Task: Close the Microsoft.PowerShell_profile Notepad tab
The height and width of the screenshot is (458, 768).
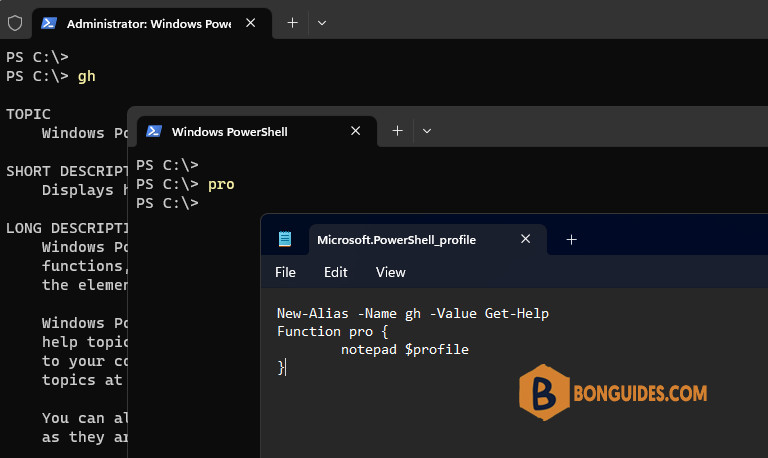Action: 526,239
